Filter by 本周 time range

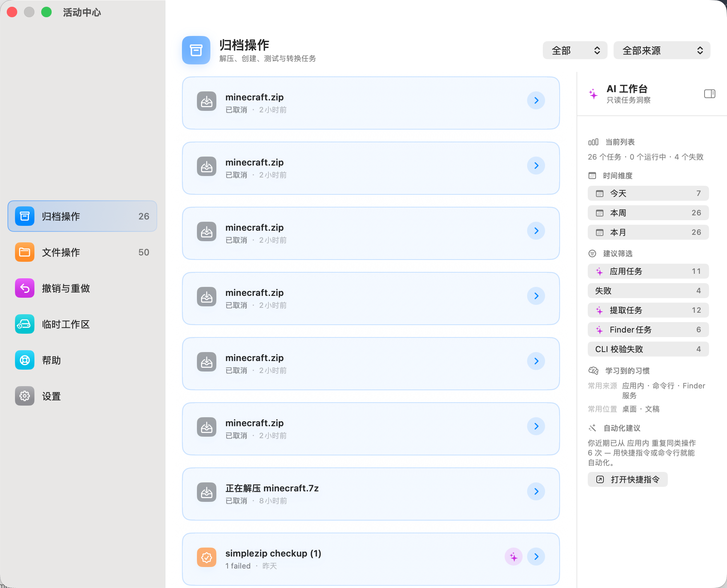648,213
